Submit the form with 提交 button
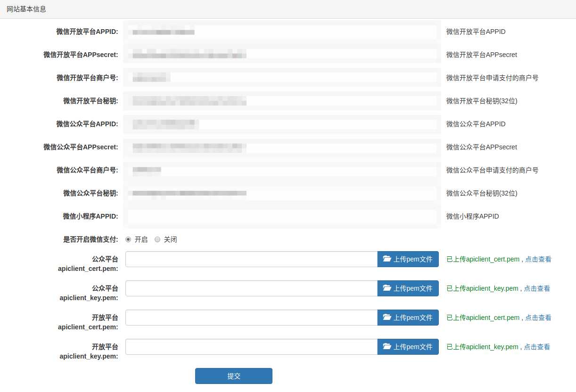Screen dimensions: 576x392 [234, 376]
